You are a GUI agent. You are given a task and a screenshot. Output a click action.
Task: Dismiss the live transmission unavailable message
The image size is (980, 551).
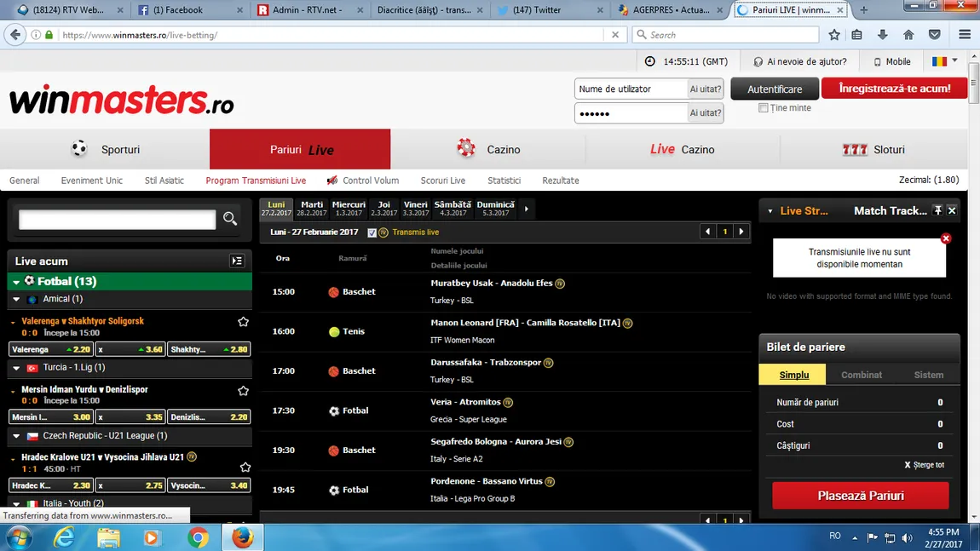click(946, 238)
